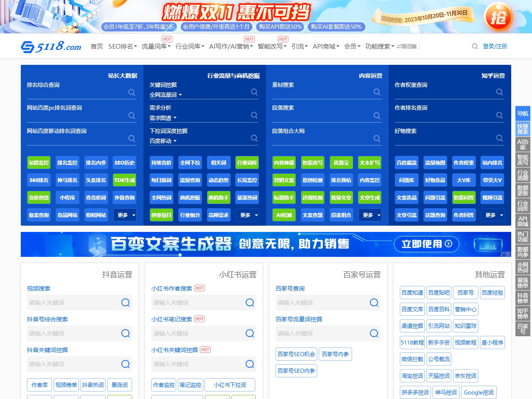
Task: Click the 登录/注册 link
Action: (x=495, y=46)
